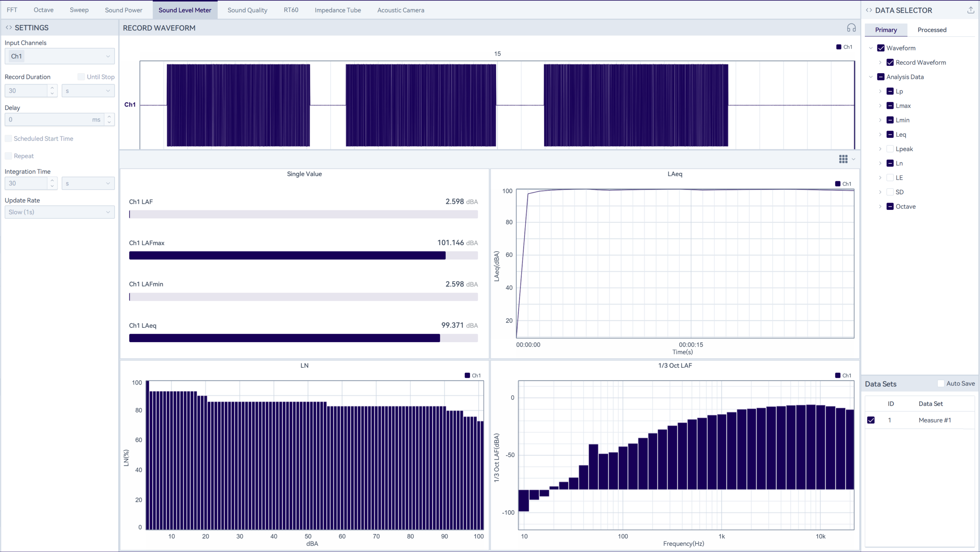Viewport: 980px width, 552px height.
Task: Toggle the Auto Save checkbox
Action: coord(941,383)
